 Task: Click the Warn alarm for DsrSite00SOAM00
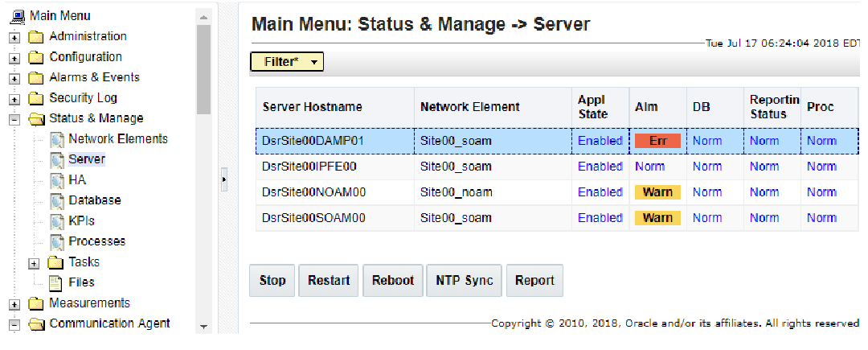657,217
